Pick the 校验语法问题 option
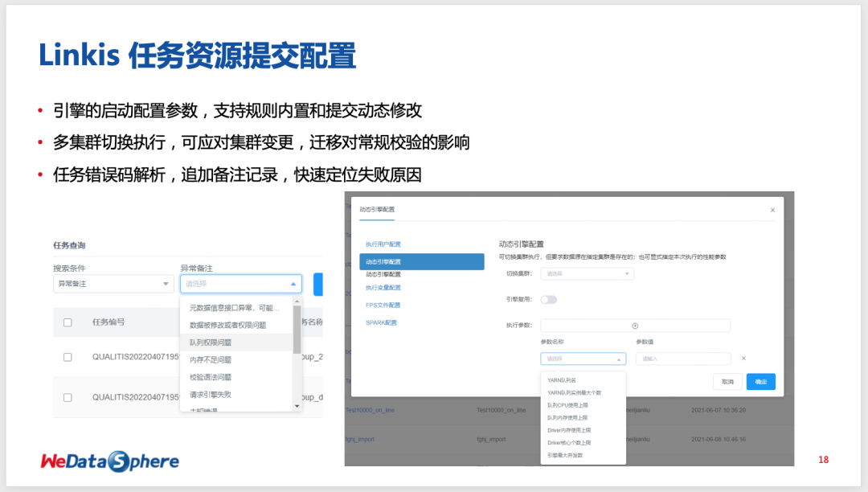The image size is (868, 492). pos(236,377)
